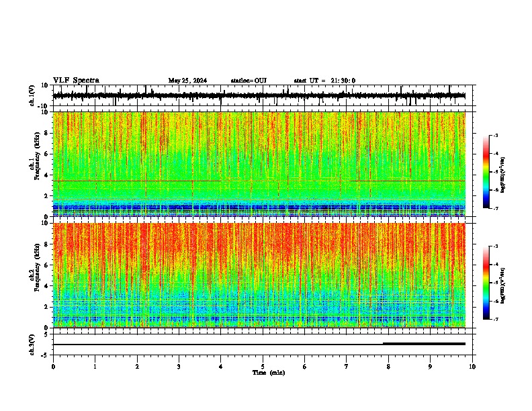Screen dimensions: 532x411
Task: Click the "-7" tick on ch.2 color bar
Action: [496, 319]
